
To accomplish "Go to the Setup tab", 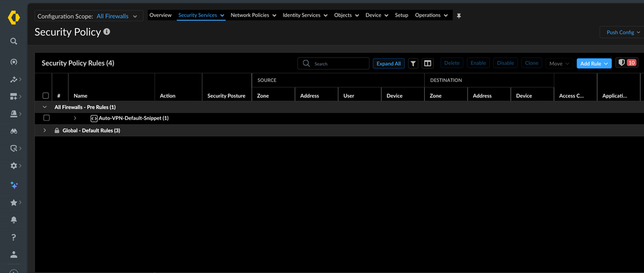I will 402,15.
